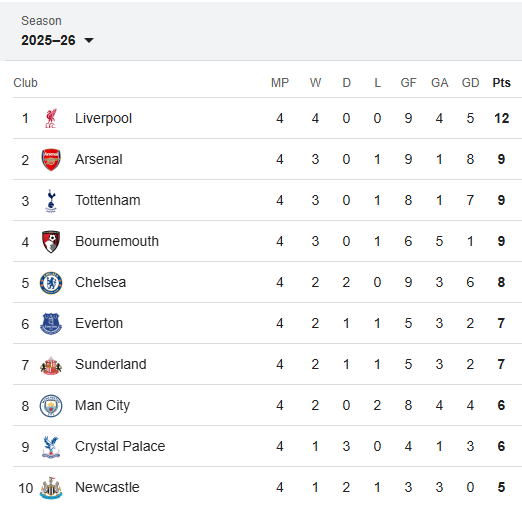Open the Season 2025–26 dropdown
Screen dimensions: 522x506
pyautogui.click(x=57, y=40)
